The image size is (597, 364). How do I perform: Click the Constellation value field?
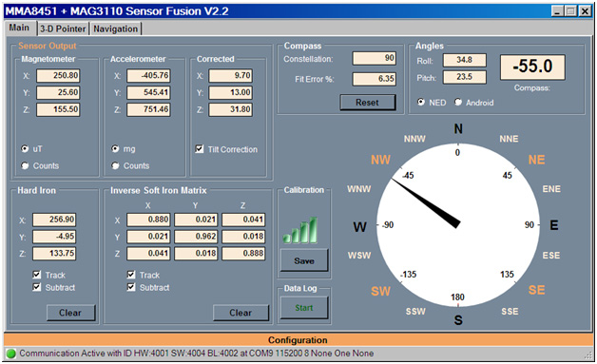pyautogui.click(x=375, y=58)
